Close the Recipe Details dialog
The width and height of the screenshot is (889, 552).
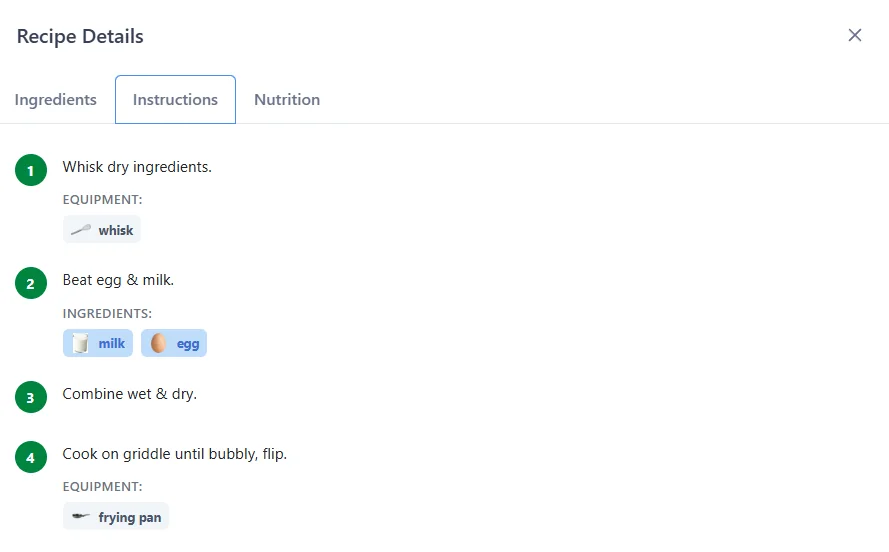(855, 35)
